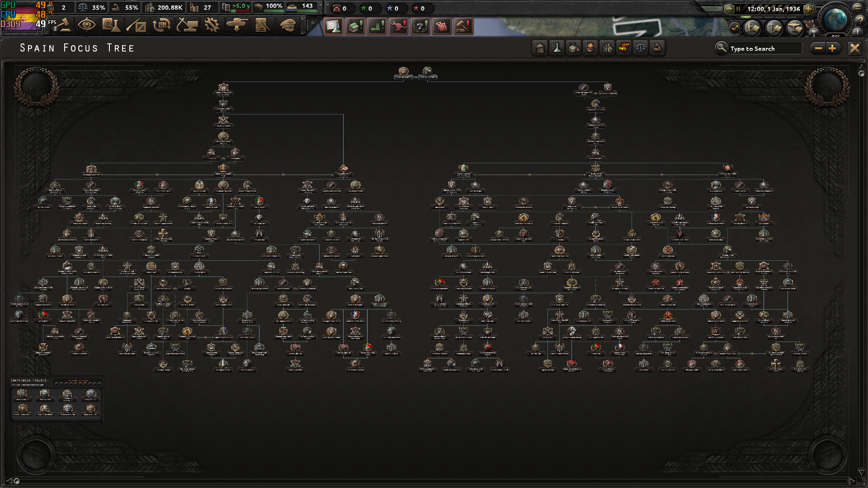This screenshot has width=868, height=488.
Task: Toggle the manpower soldiers focus filter
Action: (x=607, y=48)
